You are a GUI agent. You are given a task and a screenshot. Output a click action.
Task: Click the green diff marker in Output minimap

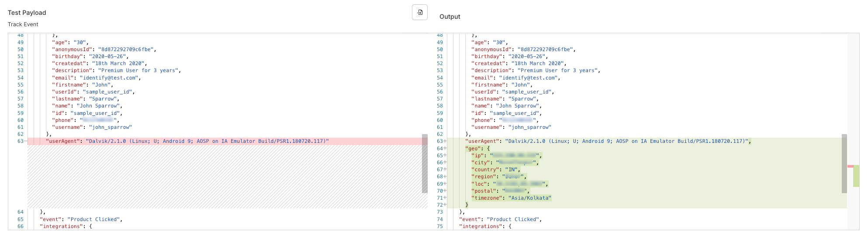[856, 176]
